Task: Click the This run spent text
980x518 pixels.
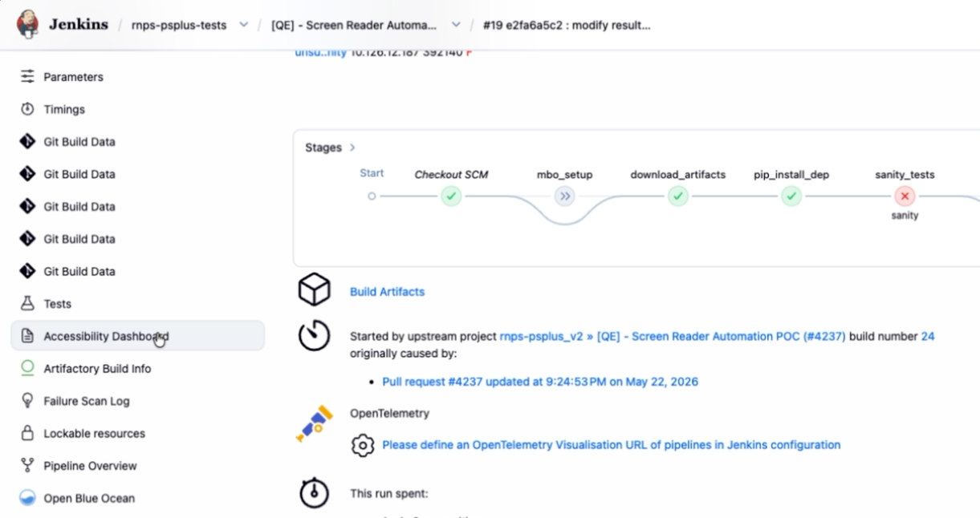Action: point(389,494)
